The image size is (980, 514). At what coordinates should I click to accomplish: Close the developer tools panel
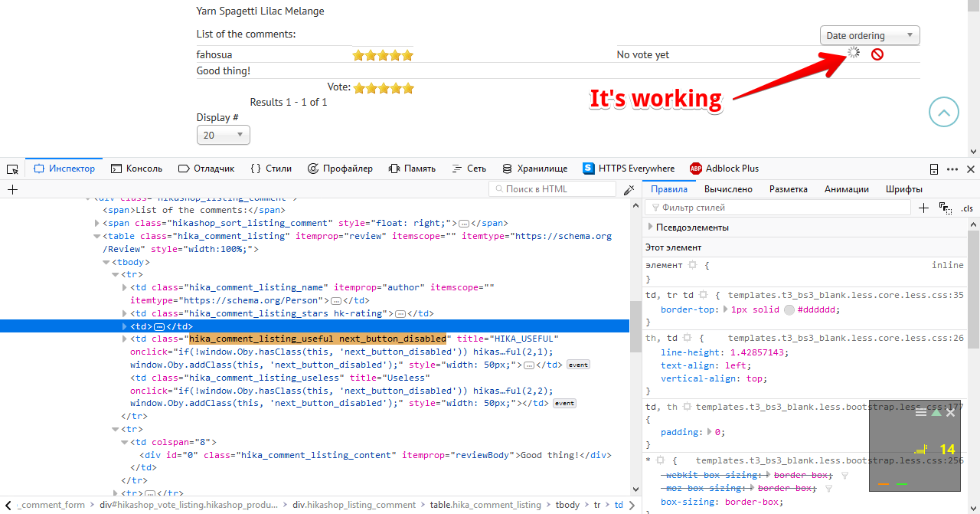pyautogui.click(x=971, y=169)
